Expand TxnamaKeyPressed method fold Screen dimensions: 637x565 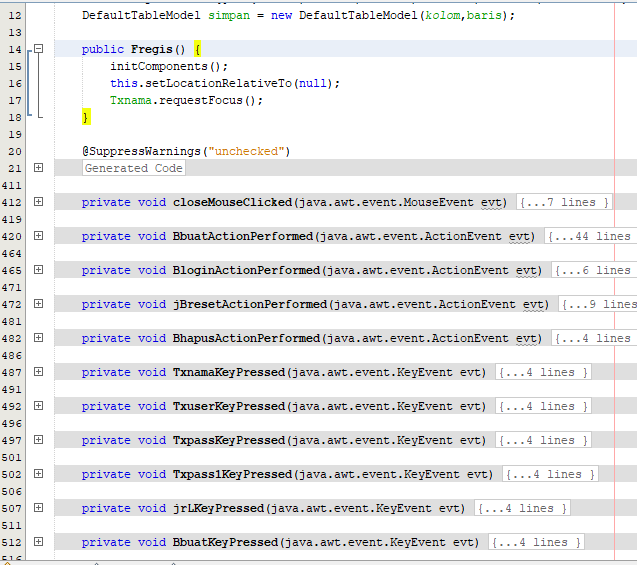[x=39, y=372]
